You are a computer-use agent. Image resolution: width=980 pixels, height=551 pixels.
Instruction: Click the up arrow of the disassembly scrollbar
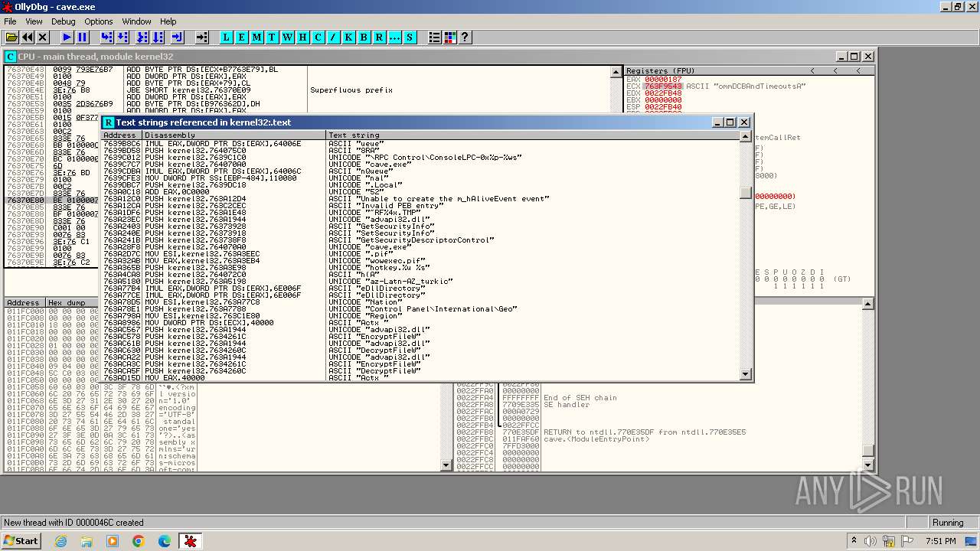tap(616, 71)
